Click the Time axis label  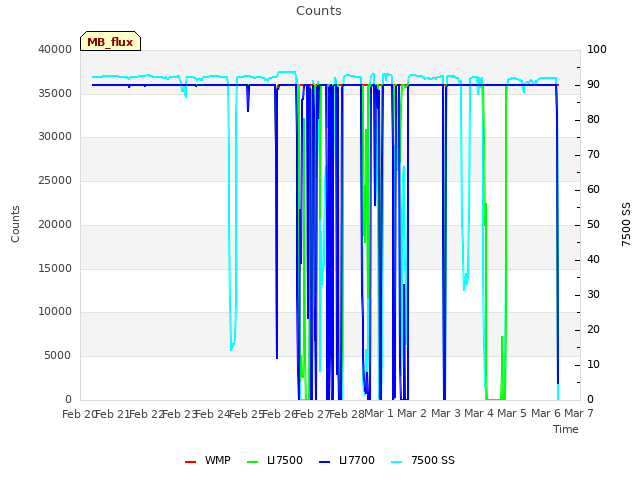[x=566, y=429]
